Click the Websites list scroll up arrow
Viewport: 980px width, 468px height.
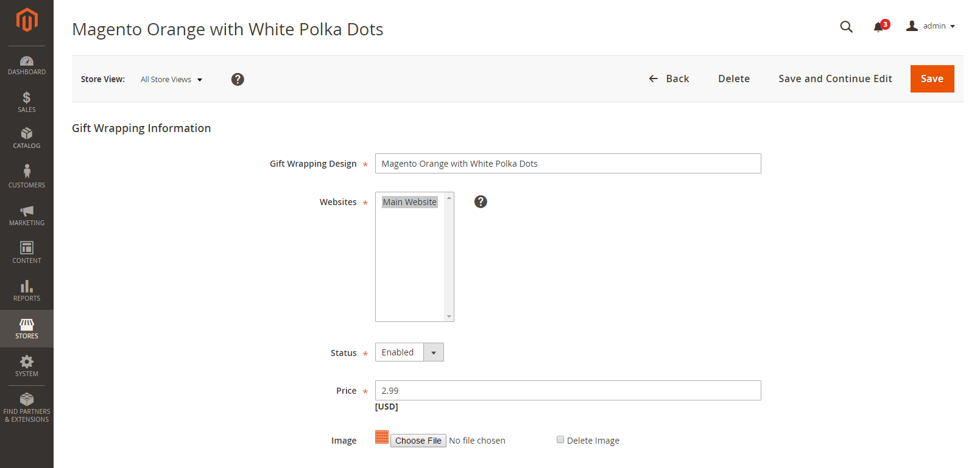point(449,198)
